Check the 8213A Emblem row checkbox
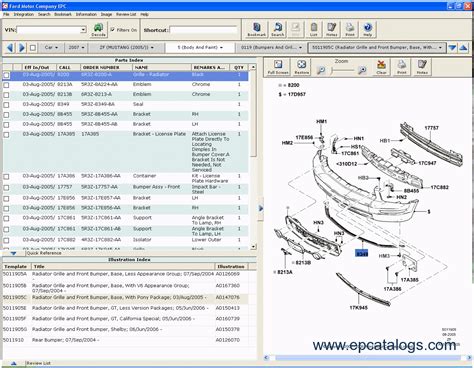The height and width of the screenshot is (368, 474). click(6, 85)
